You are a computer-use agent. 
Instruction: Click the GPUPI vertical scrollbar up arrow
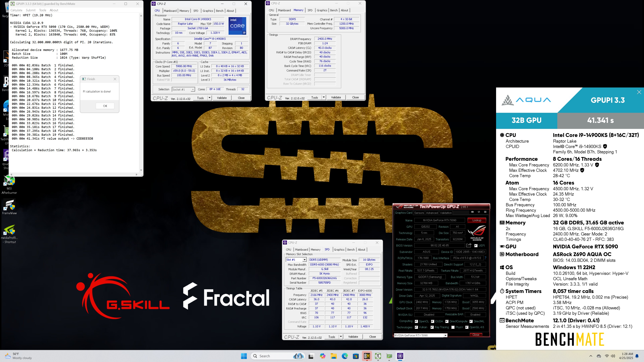coord(141,15)
